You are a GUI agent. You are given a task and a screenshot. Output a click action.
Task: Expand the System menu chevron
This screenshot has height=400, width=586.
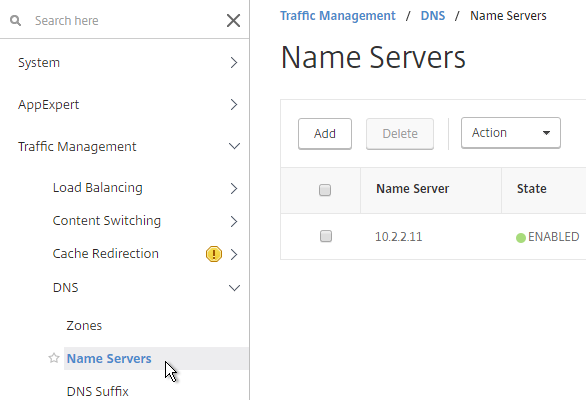[x=234, y=62]
